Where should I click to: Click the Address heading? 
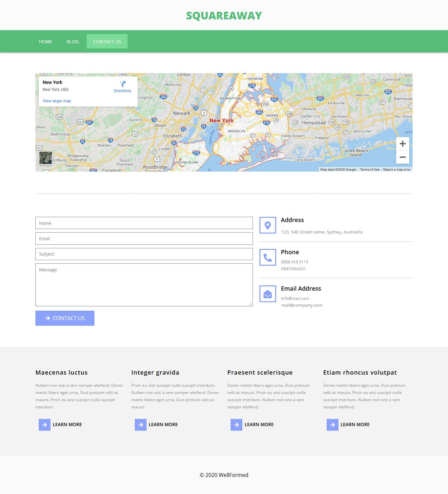click(x=292, y=220)
